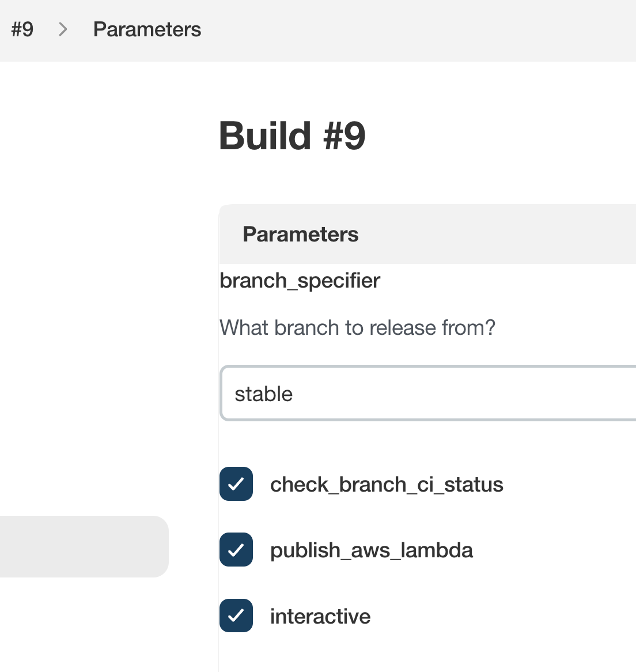Open the #9 breadcrumb link

(x=22, y=29)
